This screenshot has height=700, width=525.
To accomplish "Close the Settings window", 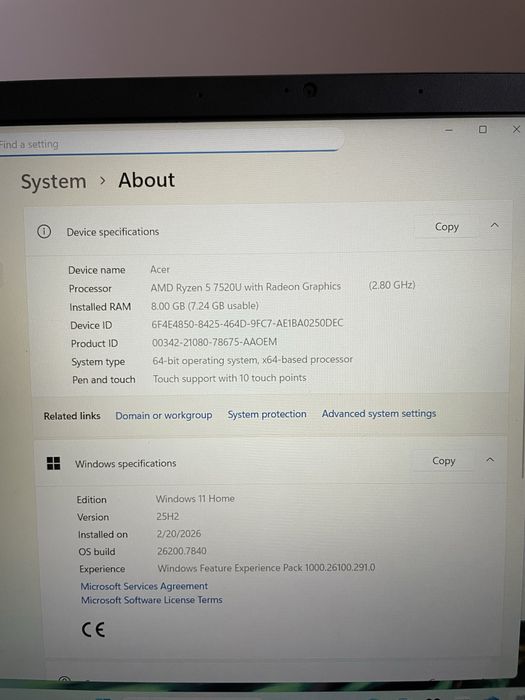I will 517,129.
